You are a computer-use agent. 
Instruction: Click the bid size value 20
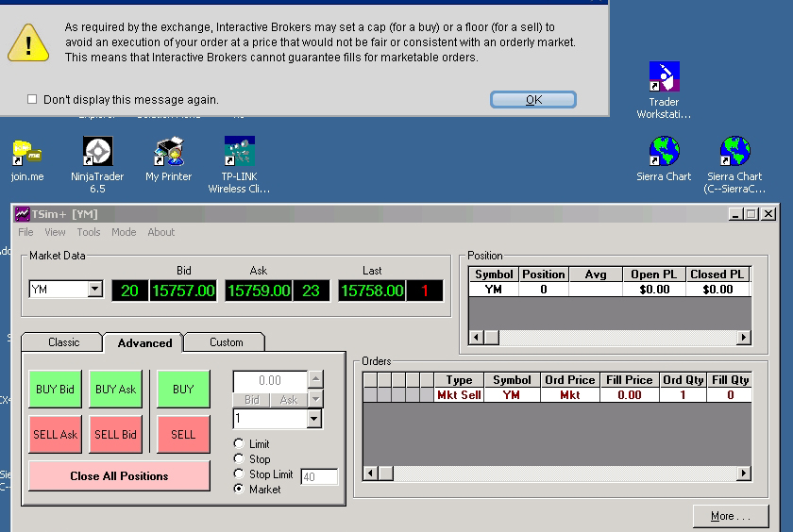[129, 291]
